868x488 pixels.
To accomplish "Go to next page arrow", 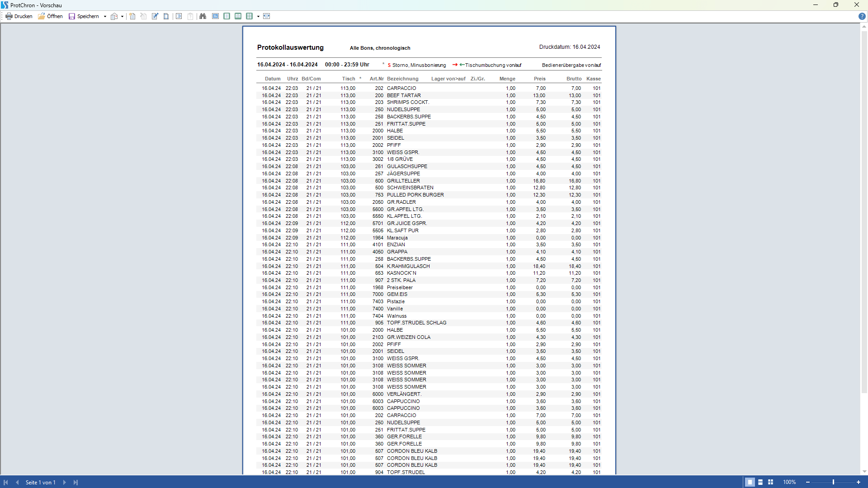I will [x=64, y=482].
